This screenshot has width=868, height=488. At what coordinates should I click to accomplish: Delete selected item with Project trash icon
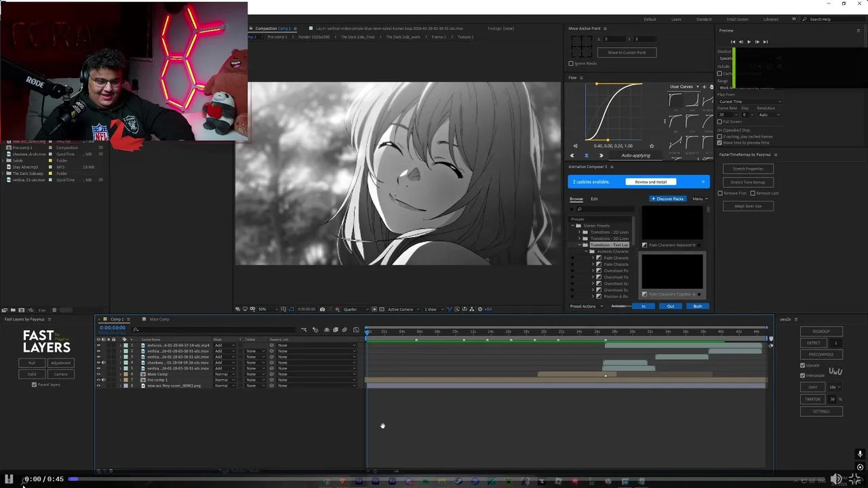click(54, 310)
